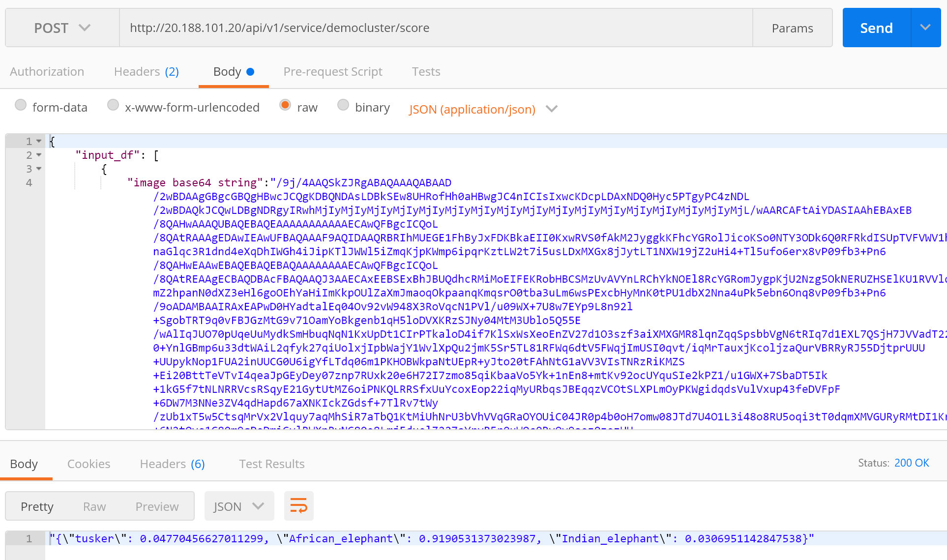
Task: Collapse code fold arrow on line 2
Action: point(39,155)
